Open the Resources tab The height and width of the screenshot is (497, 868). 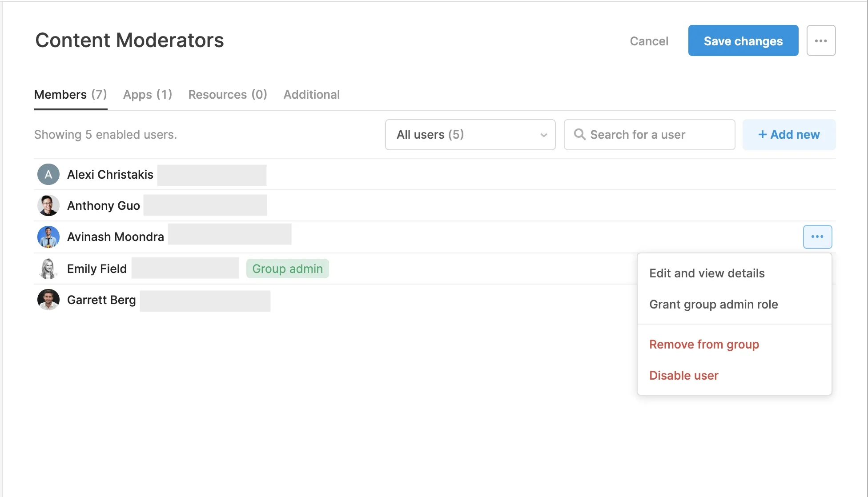pyautogui.click(x=227, y=95)
